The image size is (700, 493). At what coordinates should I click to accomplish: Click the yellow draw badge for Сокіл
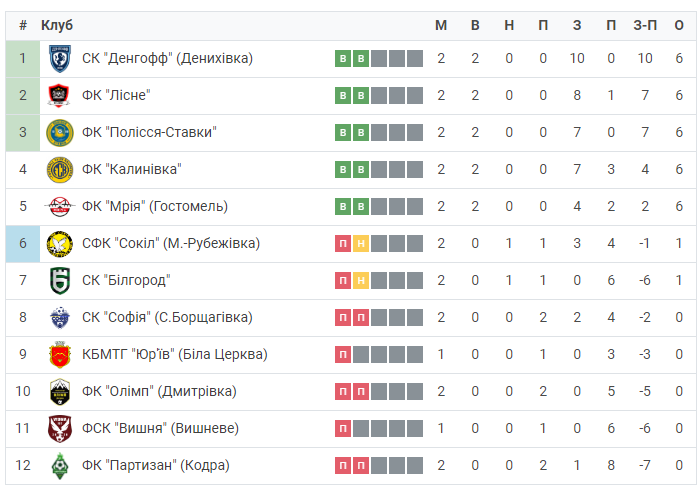(x=361, y=244)
